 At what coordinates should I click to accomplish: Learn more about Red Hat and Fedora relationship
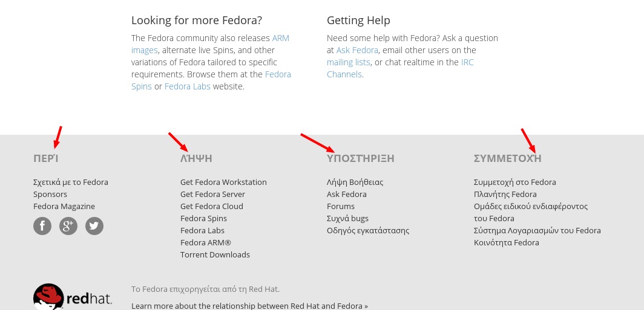tap(250, 306)
